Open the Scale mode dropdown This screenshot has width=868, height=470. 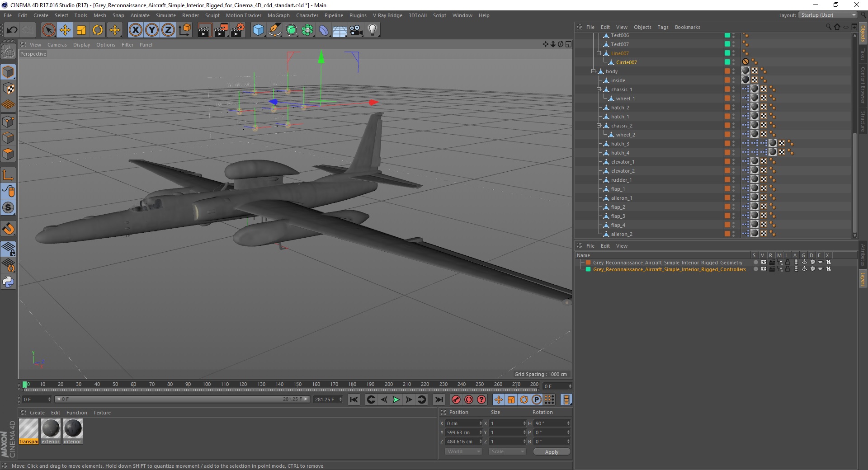(507, 451)
